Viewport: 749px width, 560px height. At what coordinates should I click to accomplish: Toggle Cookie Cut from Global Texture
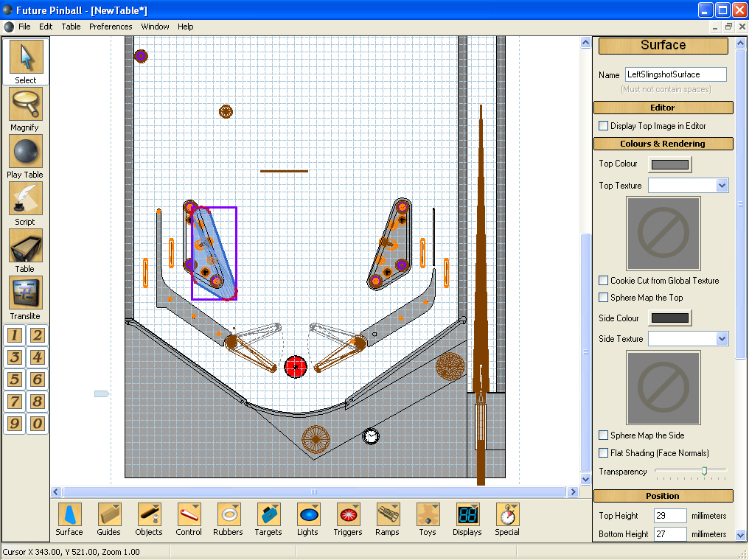click(x=604, y=280)
